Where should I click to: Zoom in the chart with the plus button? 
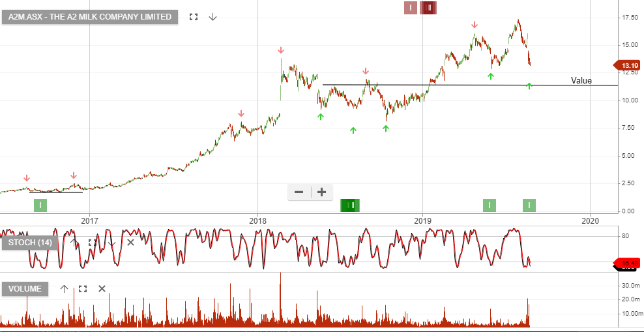322,192
